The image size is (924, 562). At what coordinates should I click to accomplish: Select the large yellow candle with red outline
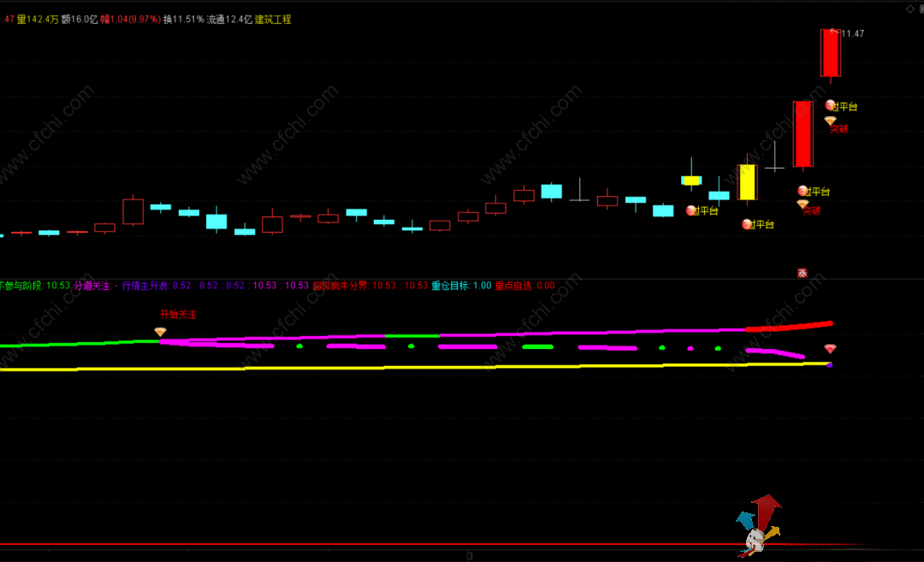pos(747,182)
